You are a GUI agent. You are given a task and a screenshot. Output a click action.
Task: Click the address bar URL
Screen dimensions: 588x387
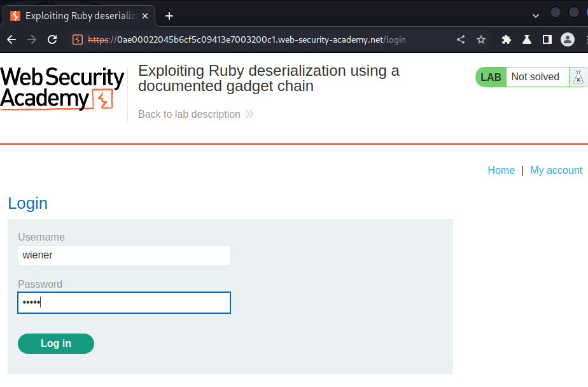click(x=246, y=39)
